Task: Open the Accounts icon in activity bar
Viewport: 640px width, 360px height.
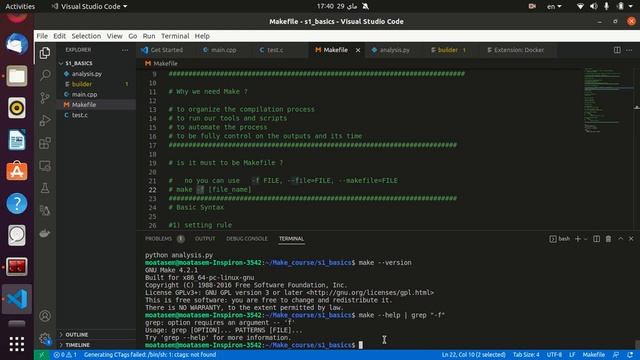Action: 45,316
